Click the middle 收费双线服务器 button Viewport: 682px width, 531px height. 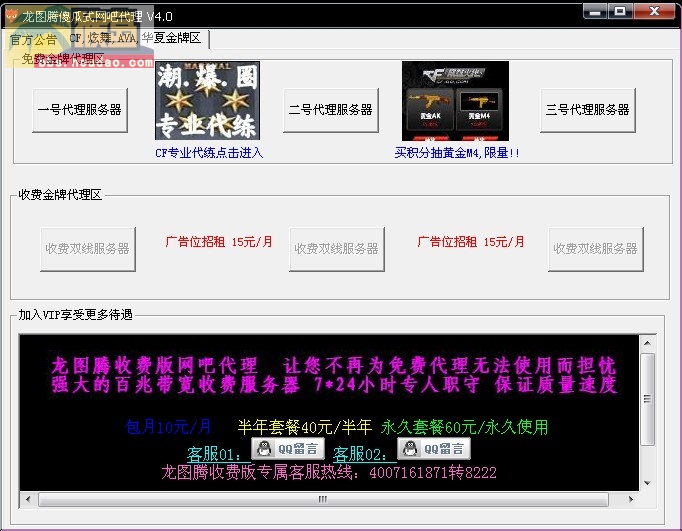[x=337, y=249]
